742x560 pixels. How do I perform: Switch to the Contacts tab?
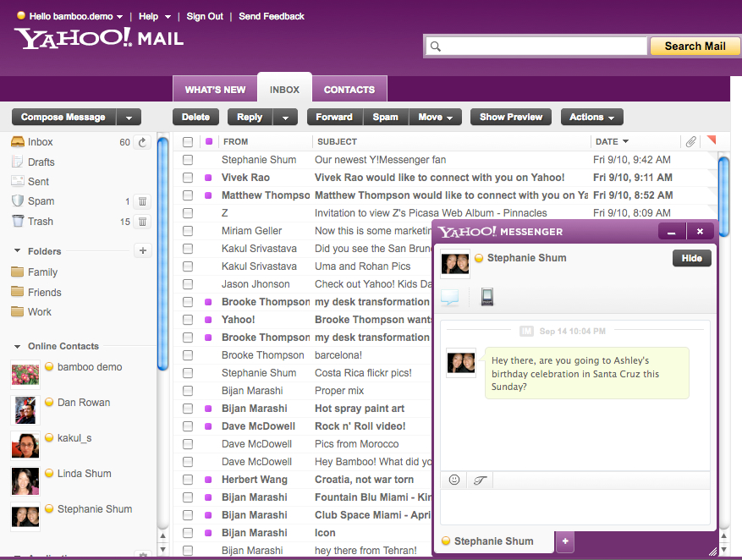[349, 89]
